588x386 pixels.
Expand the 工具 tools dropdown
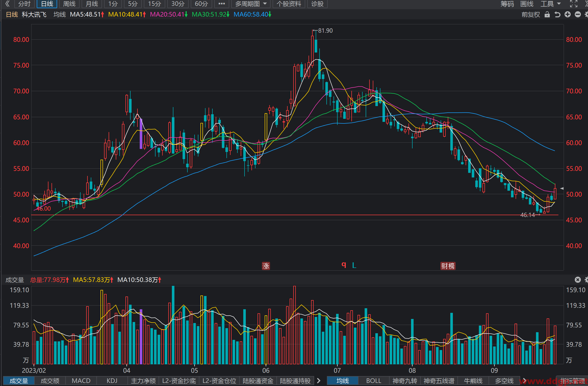pos(551,4)
